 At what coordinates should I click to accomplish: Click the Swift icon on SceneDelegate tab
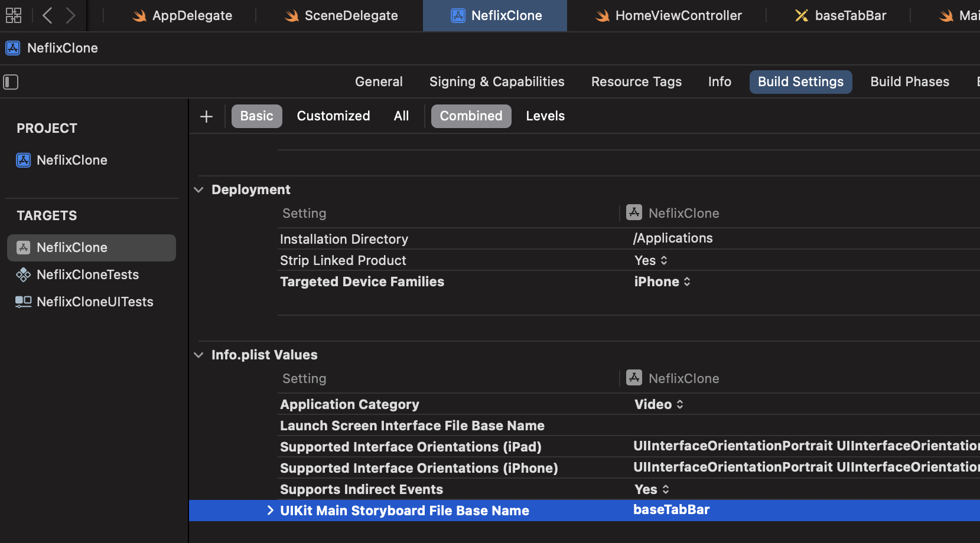point(292,16)
